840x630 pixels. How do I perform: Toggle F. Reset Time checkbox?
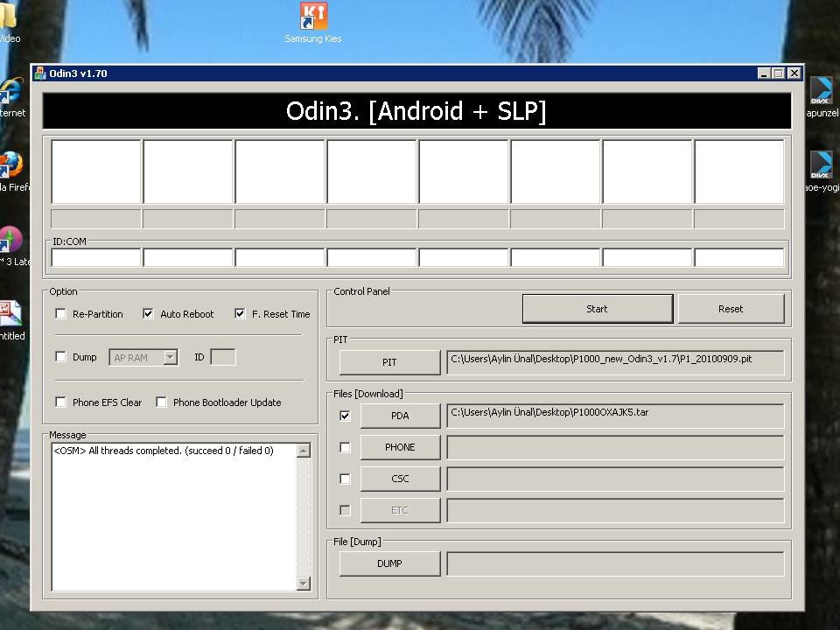coord(240,314)
